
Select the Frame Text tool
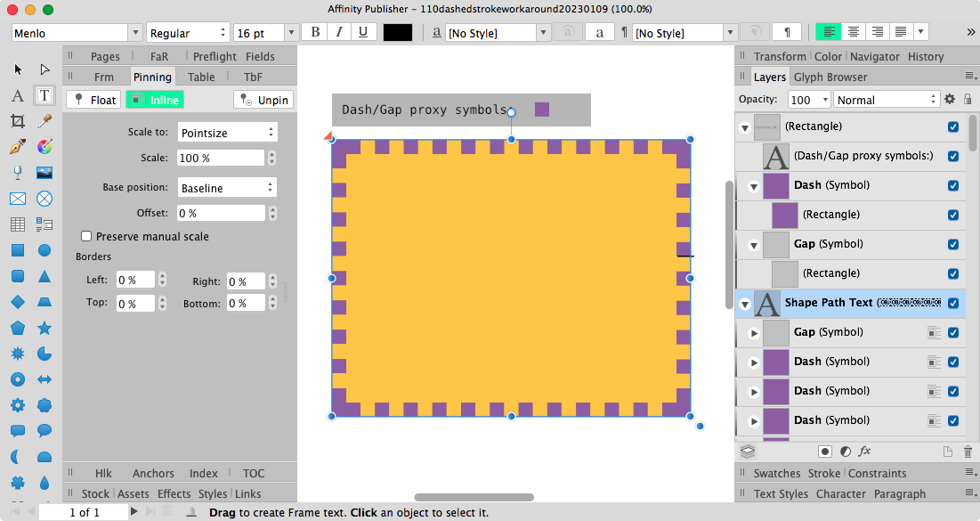[45, 94]
